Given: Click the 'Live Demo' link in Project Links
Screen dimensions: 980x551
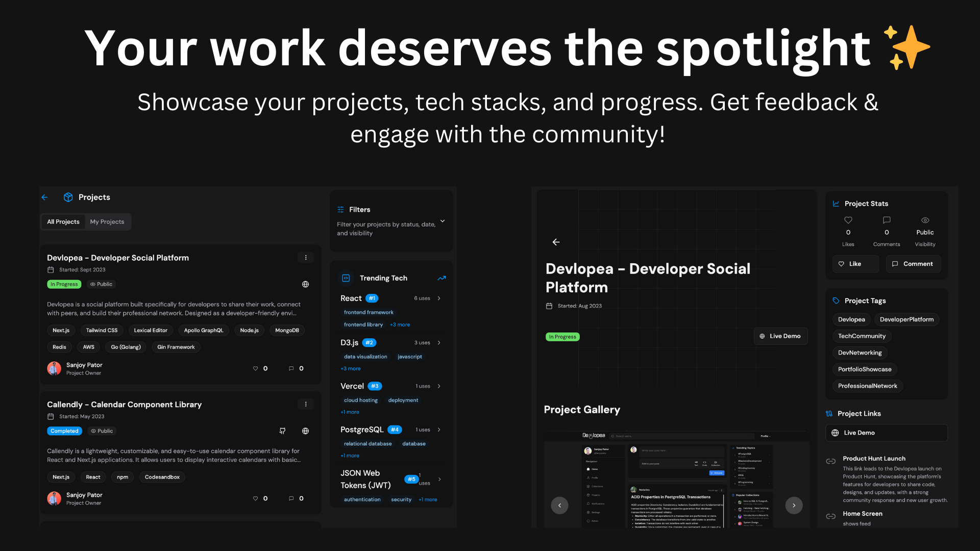Looking at the screenshot, I should point(886,433).
